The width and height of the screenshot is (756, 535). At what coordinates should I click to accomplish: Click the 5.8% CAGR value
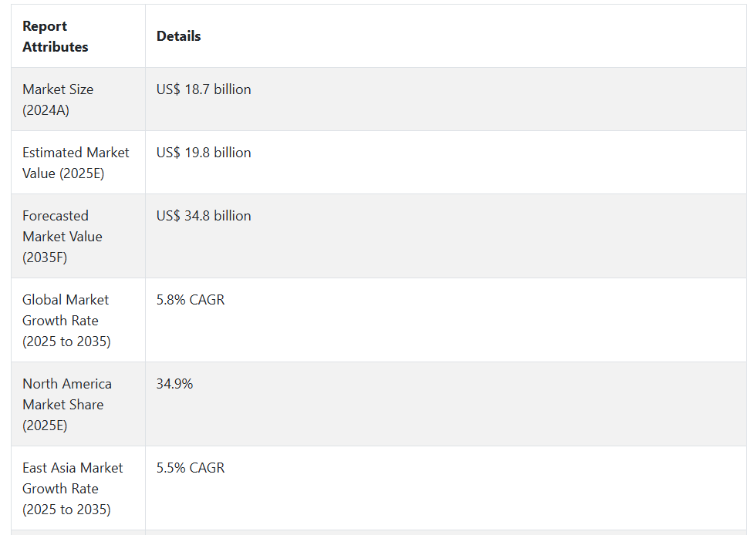tap(191, 299)
